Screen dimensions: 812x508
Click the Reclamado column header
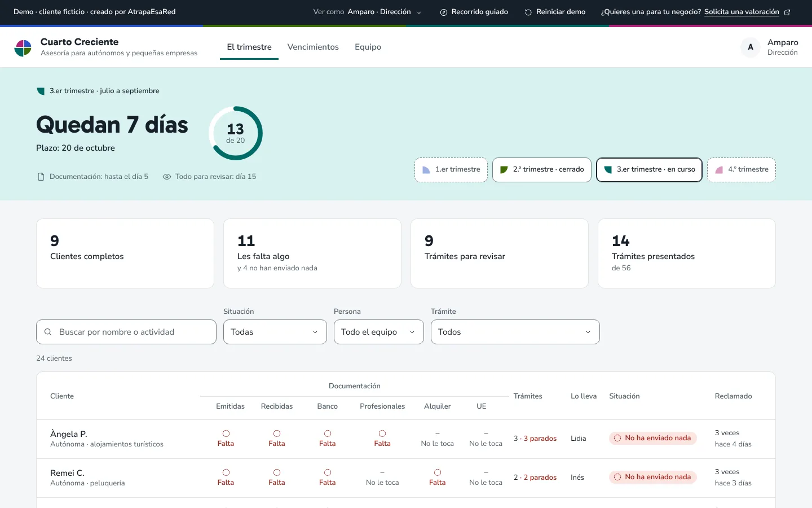point(734,396)
